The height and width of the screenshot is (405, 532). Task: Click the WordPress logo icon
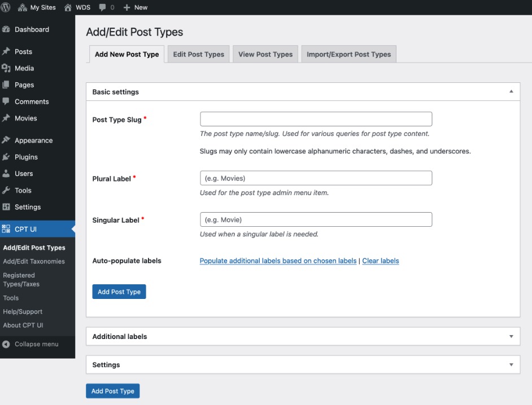pos(6,7)
